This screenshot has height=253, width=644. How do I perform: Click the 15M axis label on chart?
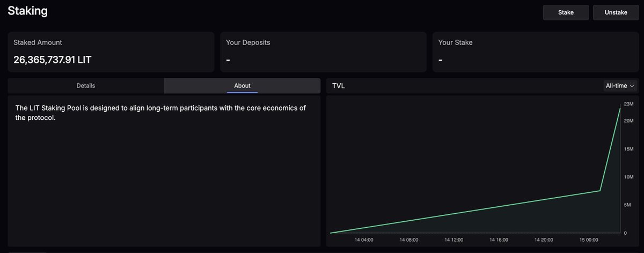tap(629, 149)
